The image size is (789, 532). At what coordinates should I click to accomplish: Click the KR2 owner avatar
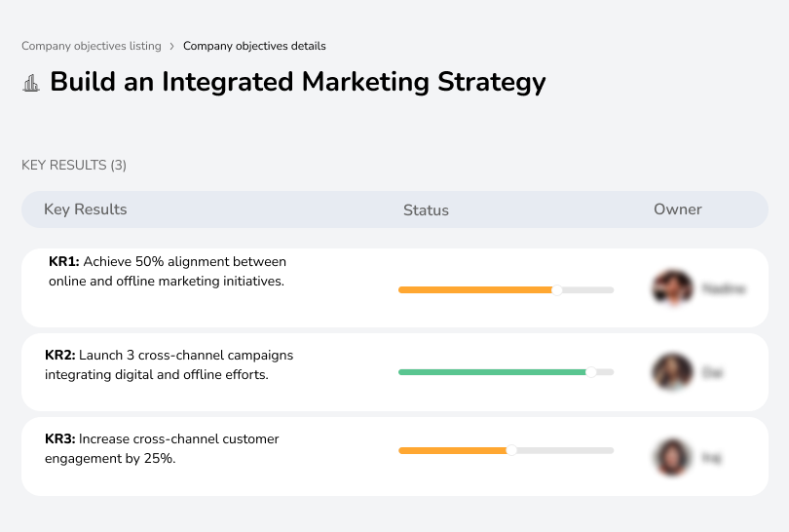pos(673,372)
